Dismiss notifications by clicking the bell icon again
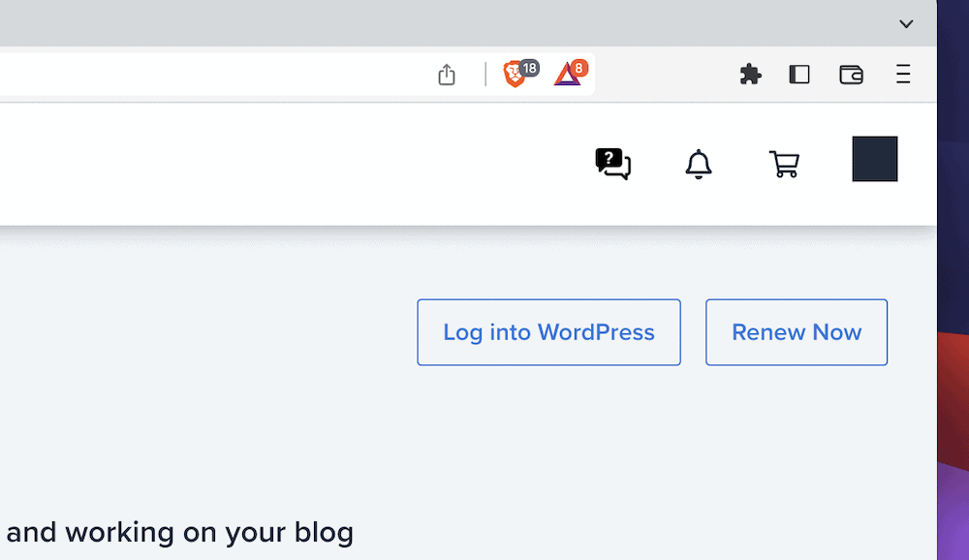This screenshot has width=969, height=560. (x=698, y=164)
